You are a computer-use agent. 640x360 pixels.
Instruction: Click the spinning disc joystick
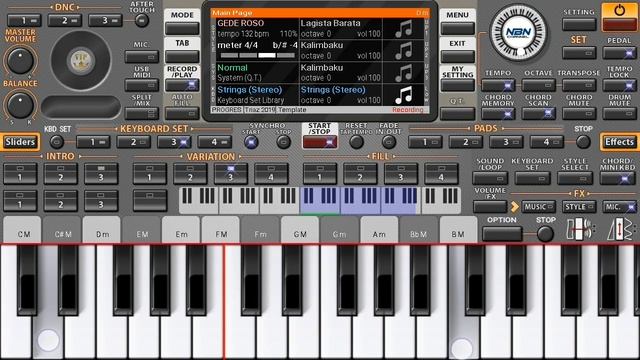pos(81,60)
